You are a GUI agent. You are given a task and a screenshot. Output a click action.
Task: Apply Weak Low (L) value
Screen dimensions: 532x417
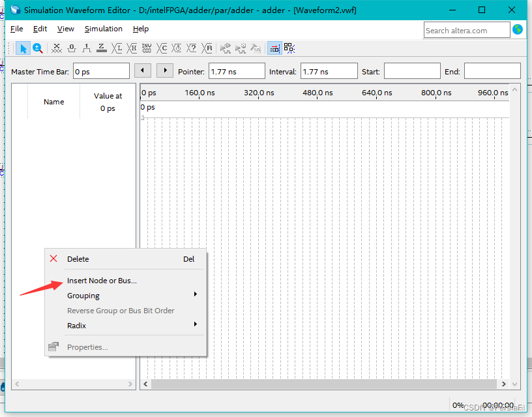[x=117, y=48]
